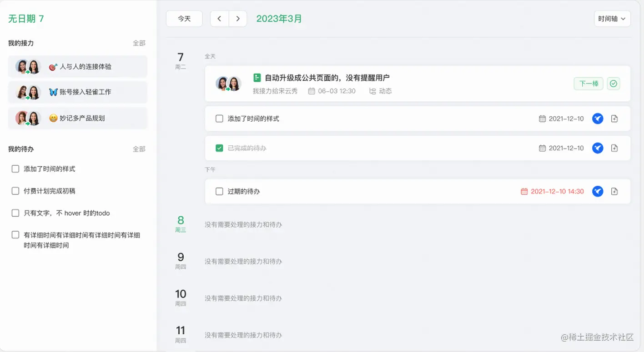
Task: Click the 下一棒 button
Action: (589, 84)
